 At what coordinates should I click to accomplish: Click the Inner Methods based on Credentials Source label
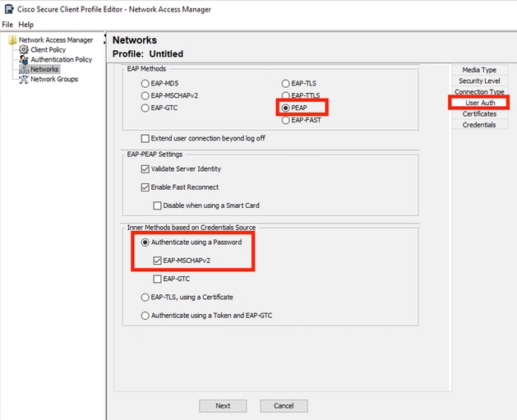tap(192, 228)
